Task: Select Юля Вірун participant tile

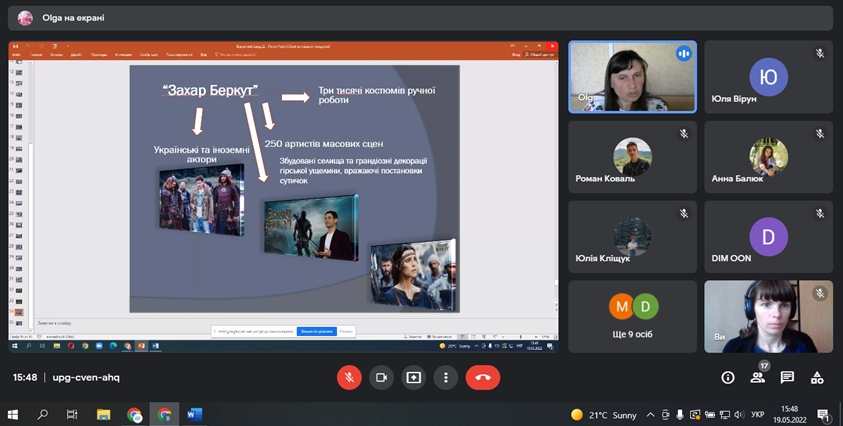Action: coord(768,77)
